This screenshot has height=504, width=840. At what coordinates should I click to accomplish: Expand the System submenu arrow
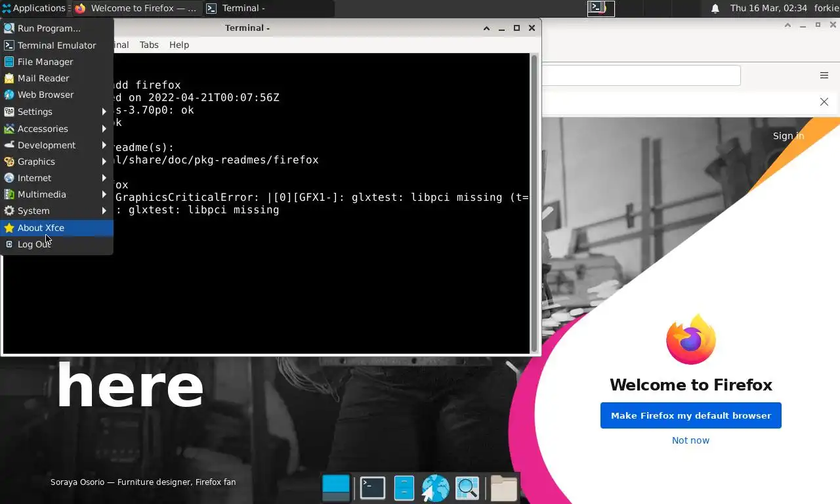point(104,211)
